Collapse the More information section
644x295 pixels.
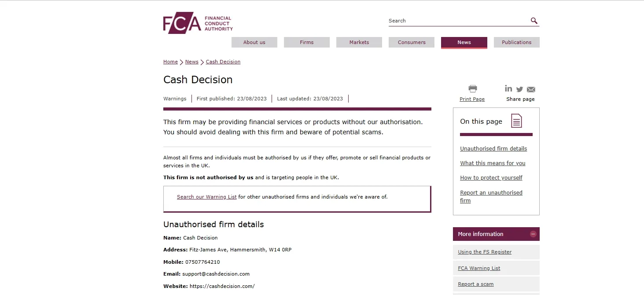click(x=533, y=234)
